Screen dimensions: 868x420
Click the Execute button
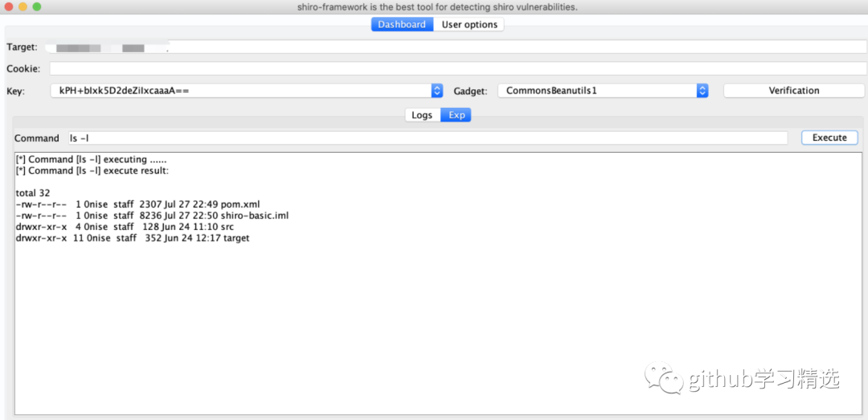(829, 138)
